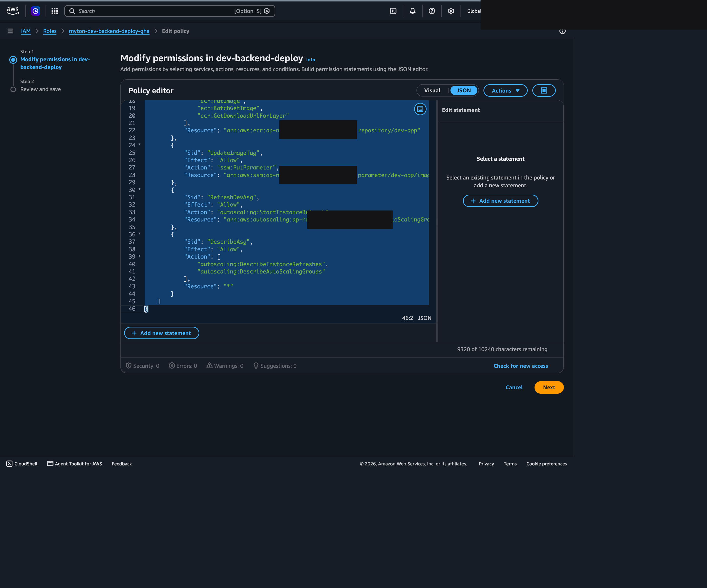This screenshot has width=707, height=588.
Task: Select Step 2 Review and save radio
Action: click(13, 90)
